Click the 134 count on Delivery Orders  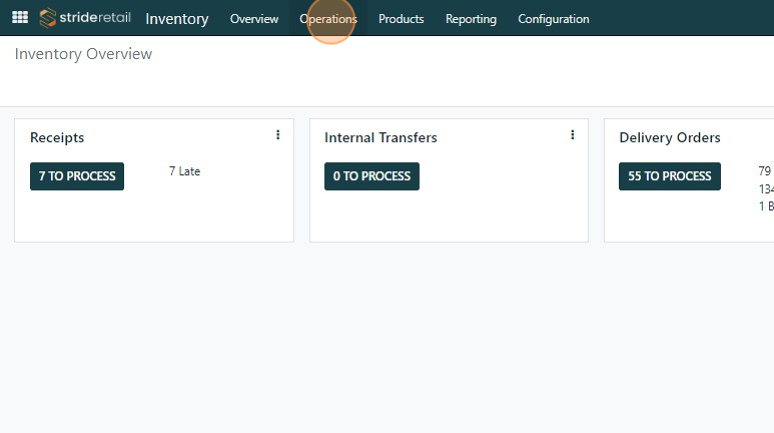(766, 189)
